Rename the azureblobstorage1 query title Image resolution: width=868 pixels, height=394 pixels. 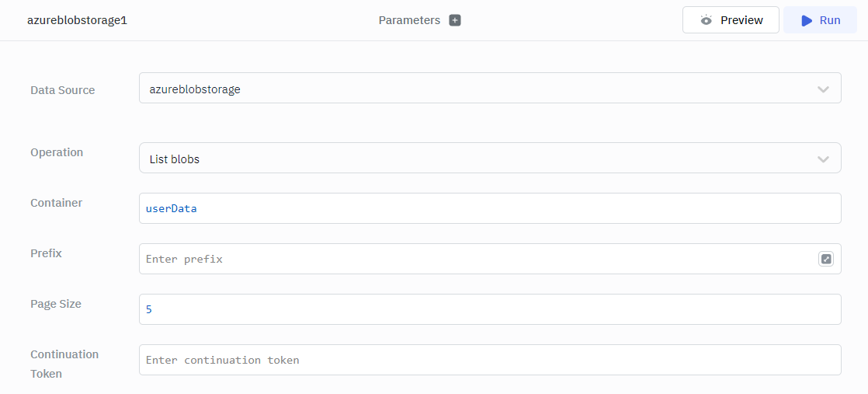[x=77, y=20]
